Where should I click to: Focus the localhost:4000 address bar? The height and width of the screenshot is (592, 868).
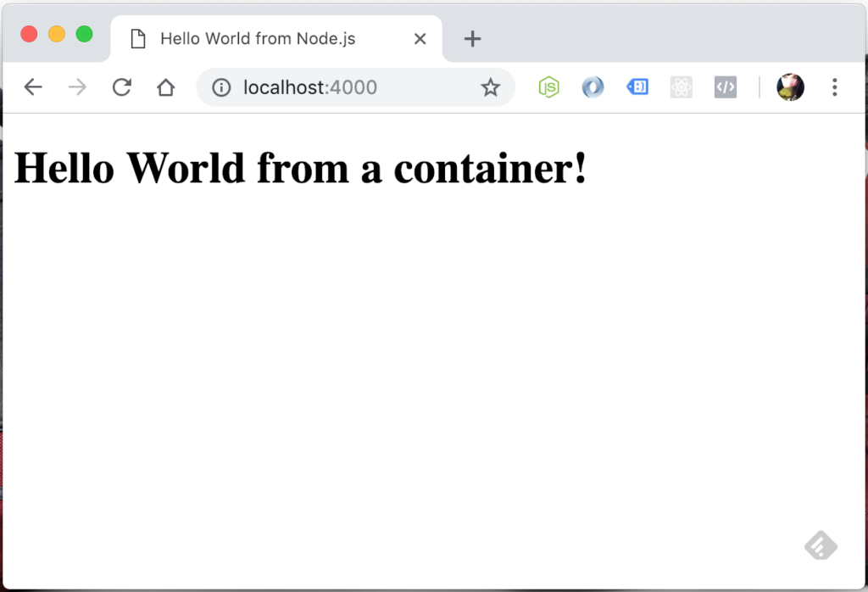coord(355,87)
